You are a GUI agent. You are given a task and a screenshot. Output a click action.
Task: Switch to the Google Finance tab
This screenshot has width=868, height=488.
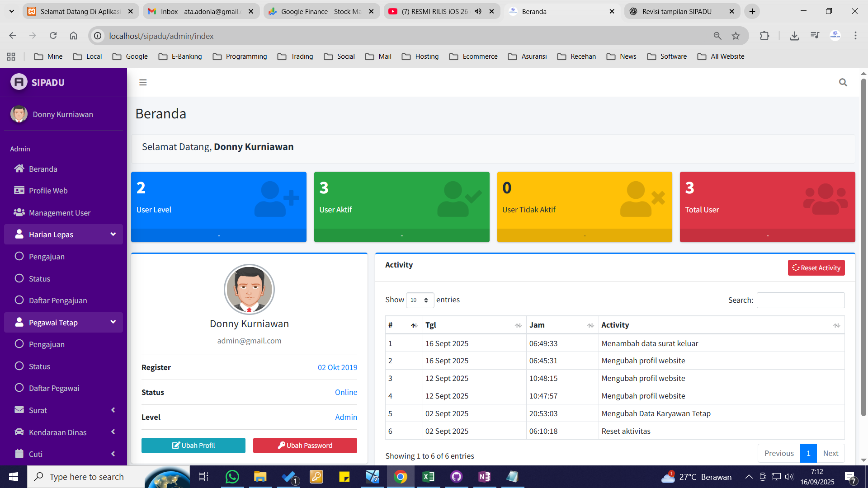[321, 11]
